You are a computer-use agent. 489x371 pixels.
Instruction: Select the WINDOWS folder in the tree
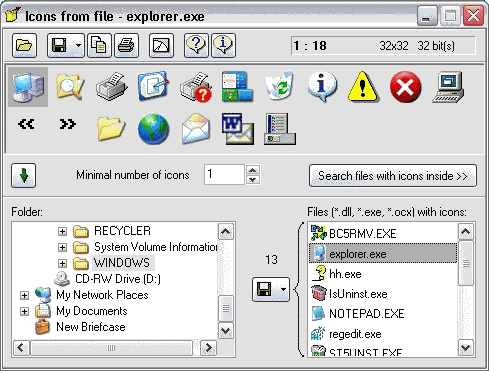[x=122, y=263]
